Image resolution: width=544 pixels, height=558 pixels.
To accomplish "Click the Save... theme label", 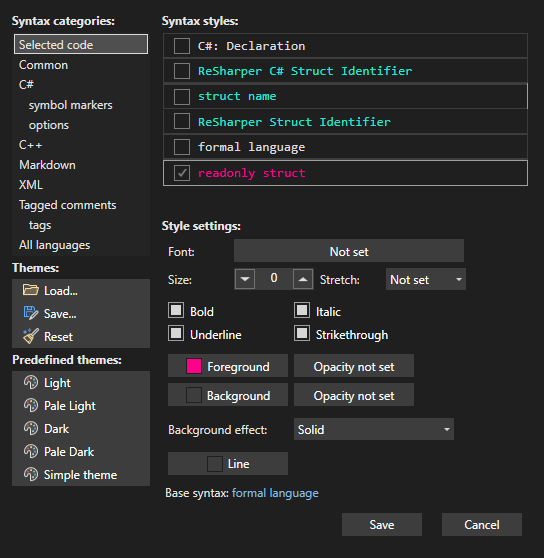I will click(x=60, y=314).
